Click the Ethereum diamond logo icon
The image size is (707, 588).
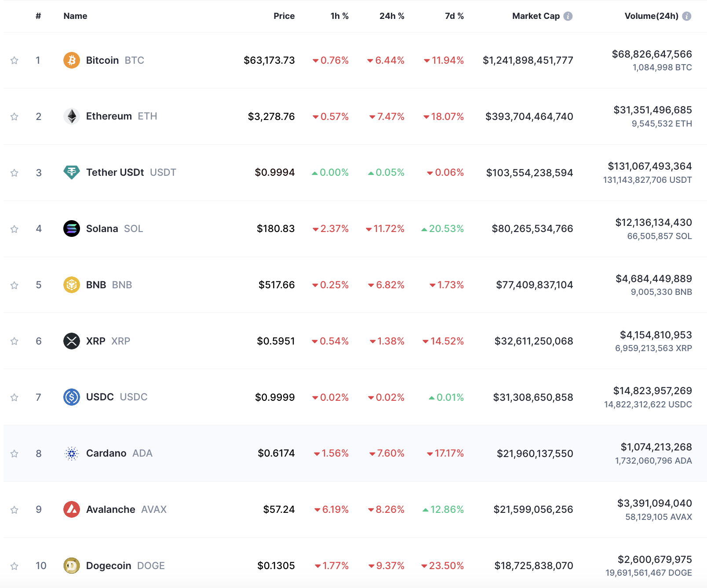[72, 116]
